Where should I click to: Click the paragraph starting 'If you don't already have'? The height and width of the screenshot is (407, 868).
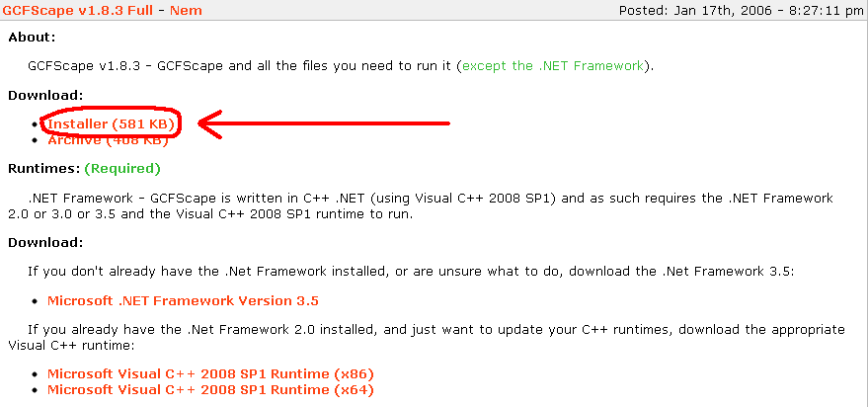[x=434, y=271]
